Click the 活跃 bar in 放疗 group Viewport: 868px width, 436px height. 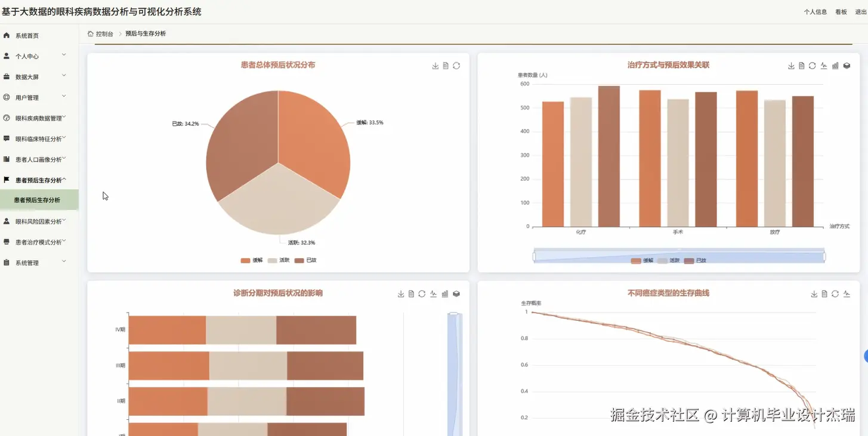pos(774,163)
